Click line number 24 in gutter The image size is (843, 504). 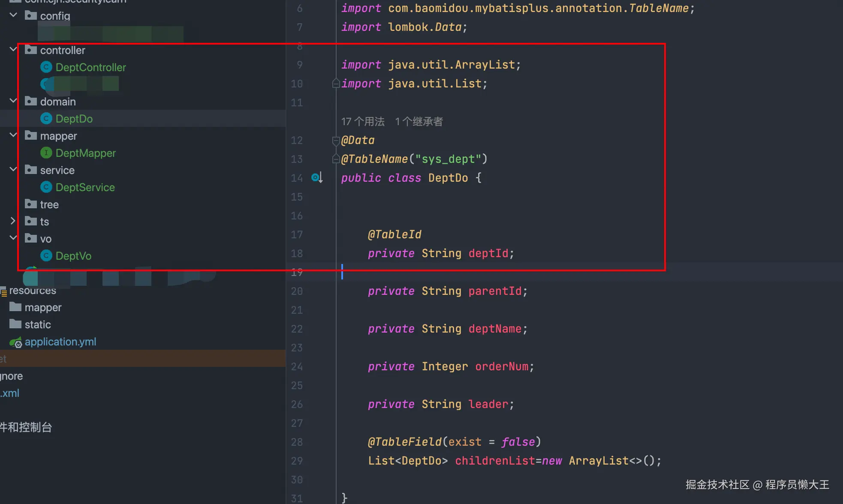point(297,366)
